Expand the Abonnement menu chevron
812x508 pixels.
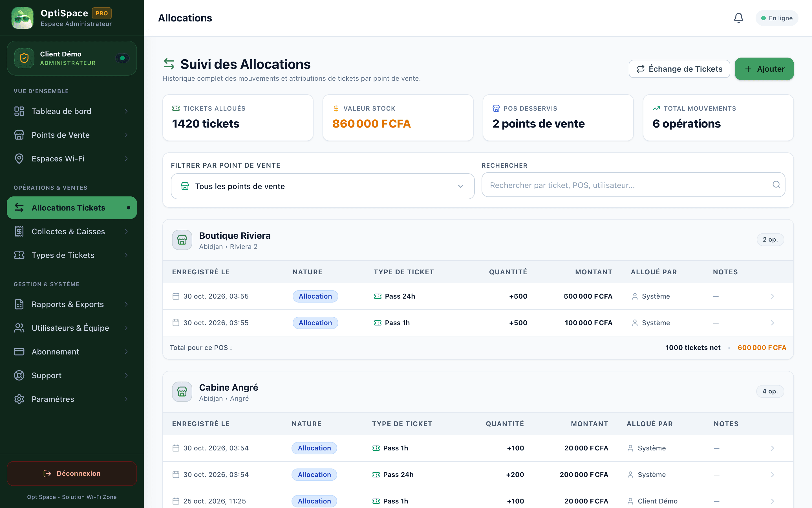pyautogui.click(x=126, y=351)
